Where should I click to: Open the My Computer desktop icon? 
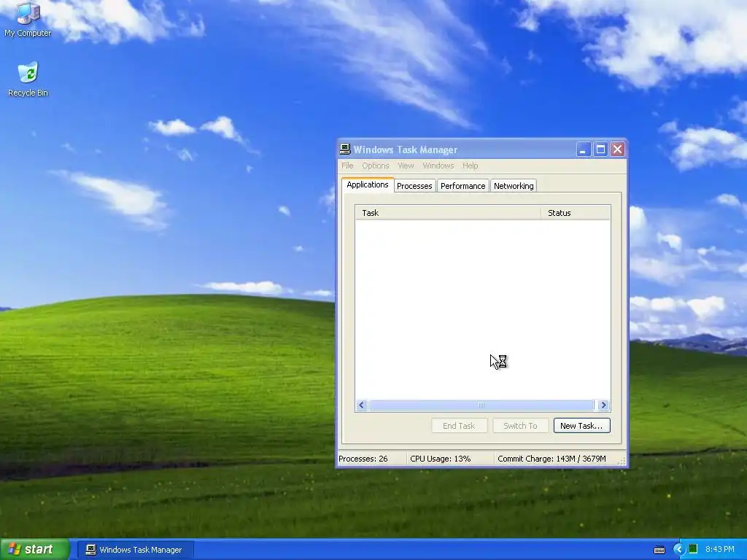pos(28,19)
